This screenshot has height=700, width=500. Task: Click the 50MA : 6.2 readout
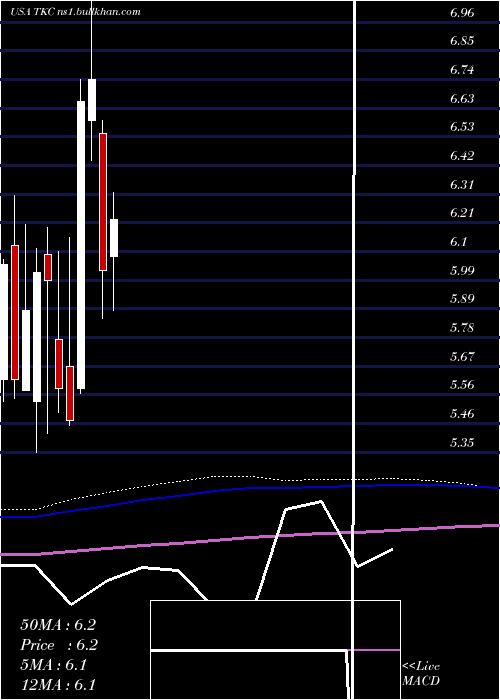click(58, 625)
